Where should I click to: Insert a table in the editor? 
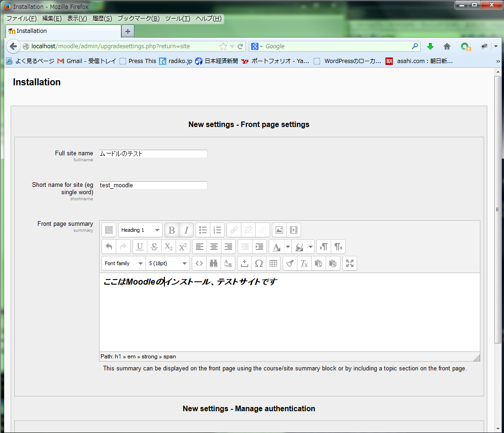[x=273, y=263]
